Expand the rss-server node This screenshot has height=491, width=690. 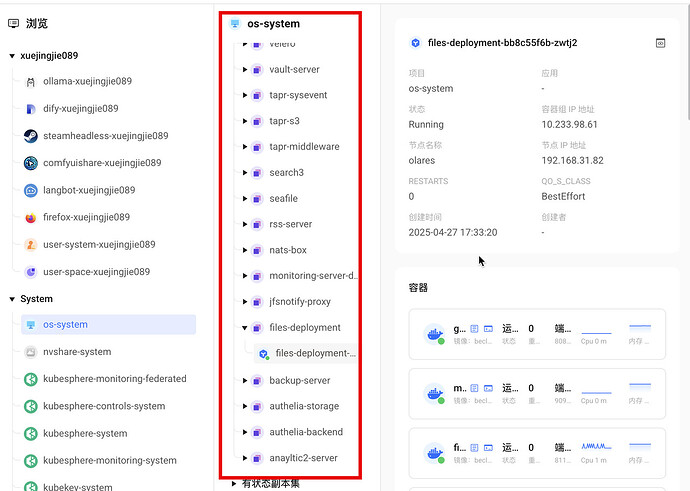point(245,224)
